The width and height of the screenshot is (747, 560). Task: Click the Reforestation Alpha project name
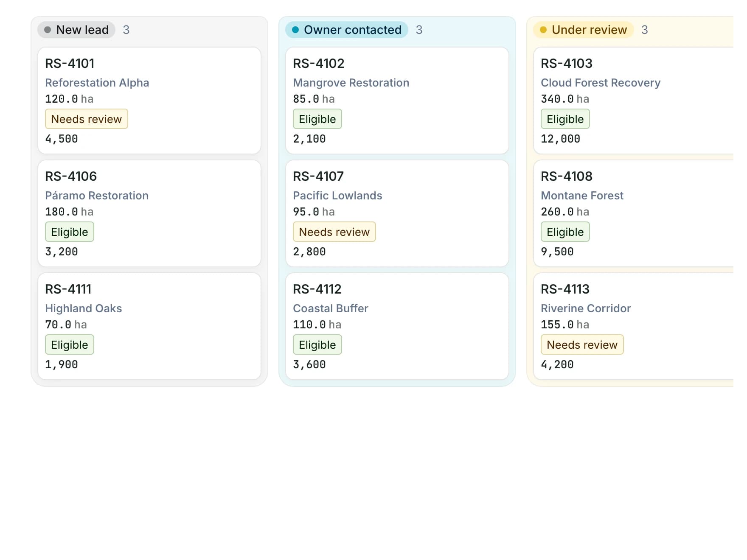click(x=97, y=83)
